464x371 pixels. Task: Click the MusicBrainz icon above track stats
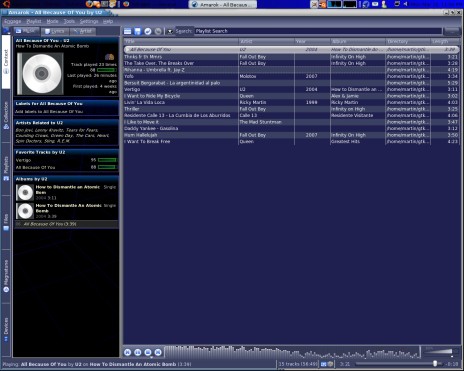pyautogui.click(x=109, y=57)
